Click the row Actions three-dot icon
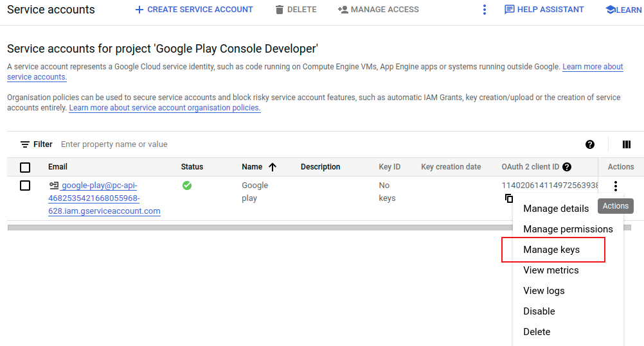 point(615,186)
